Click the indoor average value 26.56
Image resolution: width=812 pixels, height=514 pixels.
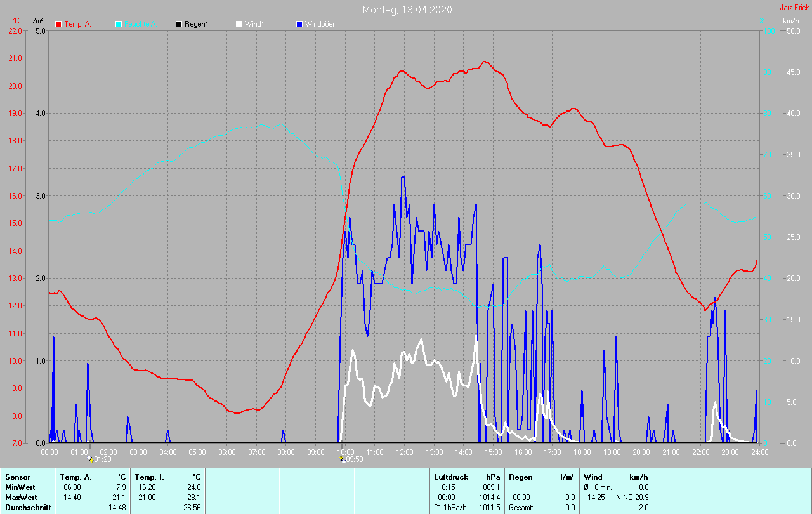pyautogui.click(x=192, y=508)
